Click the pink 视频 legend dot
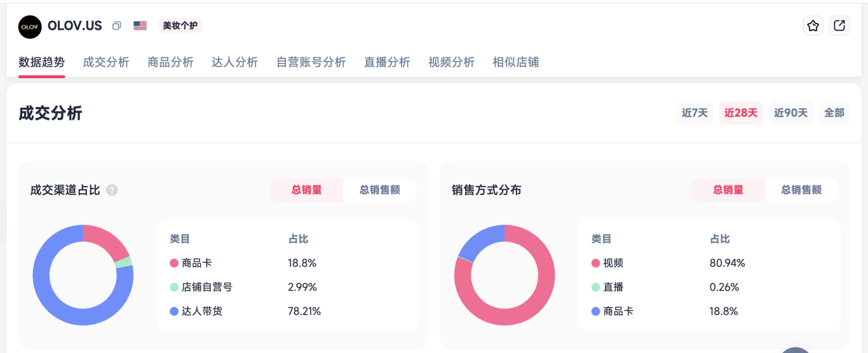The height and width of the screenshot is (353, 868). pyautogui.click(x=595, y=263)
